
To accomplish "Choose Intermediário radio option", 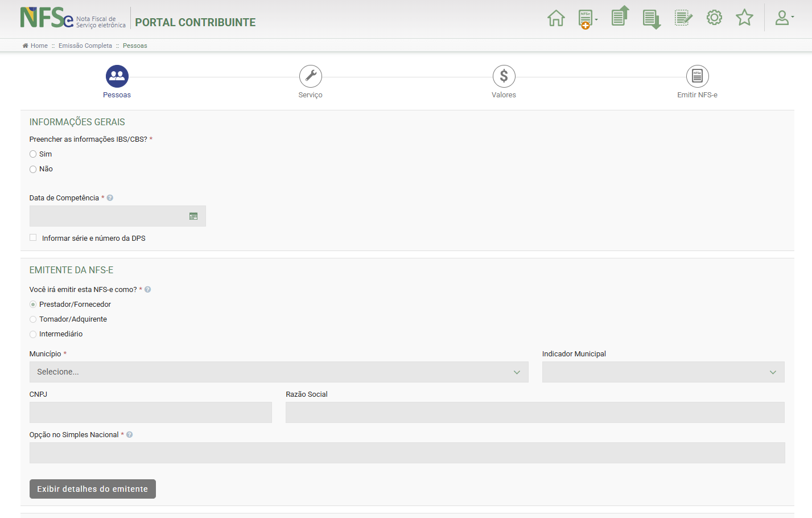I will (x=33, y=334).
